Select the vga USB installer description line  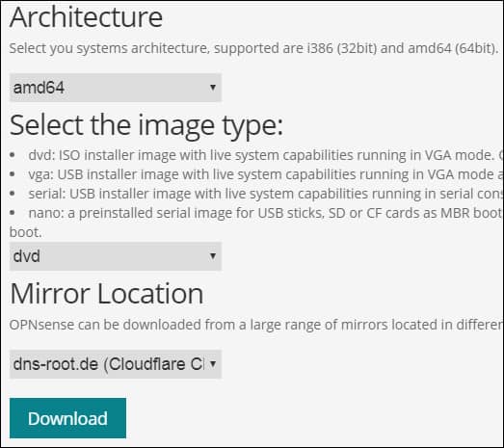(x=266, y=174)
